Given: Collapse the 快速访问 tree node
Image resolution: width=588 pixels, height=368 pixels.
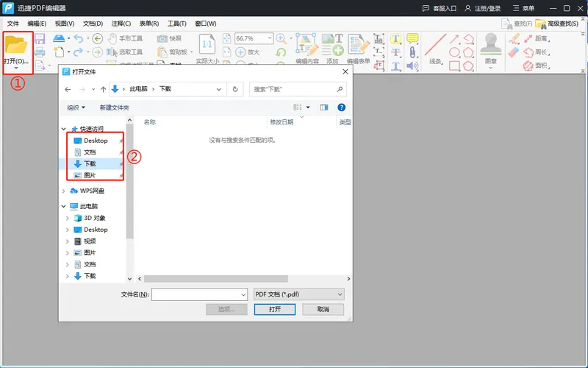Looking at the screenshot, I should (63, 129).
